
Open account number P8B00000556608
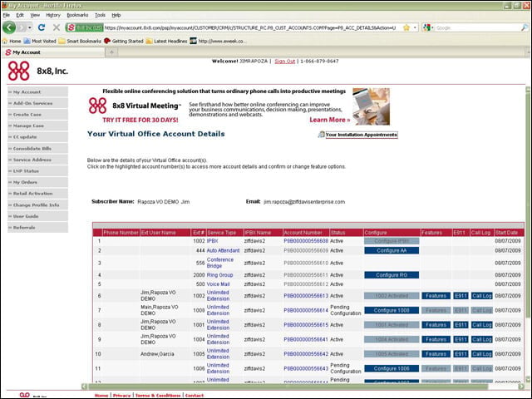[306, 241]
